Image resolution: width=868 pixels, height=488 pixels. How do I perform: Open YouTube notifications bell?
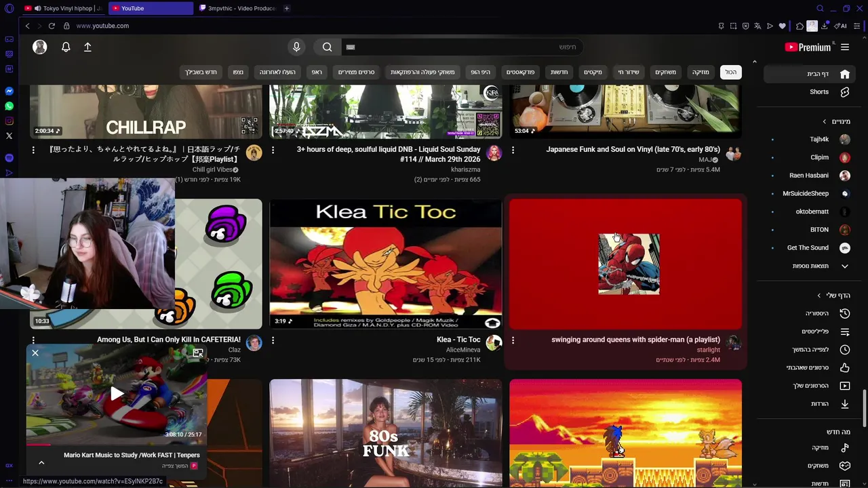click(x=66, y=47)
